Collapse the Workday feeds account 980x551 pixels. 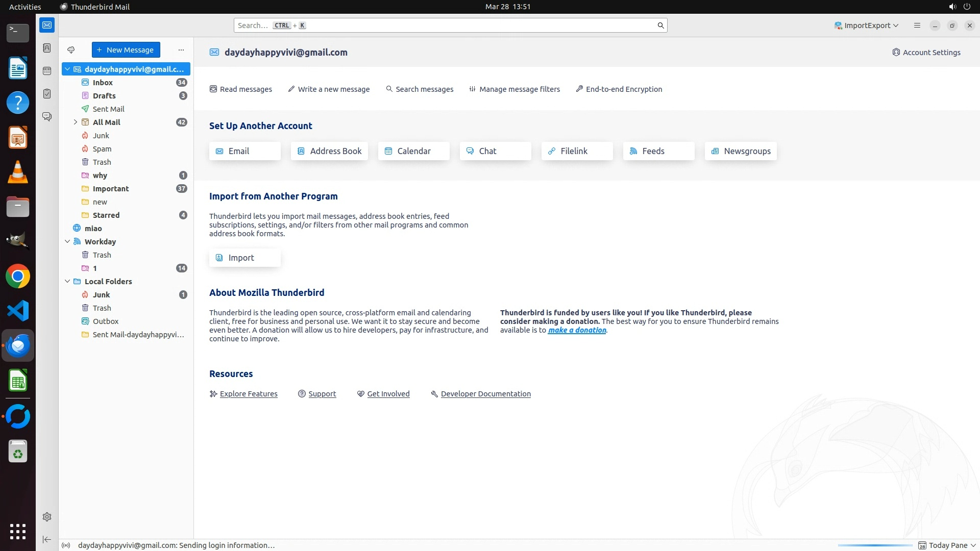[67, 242]
